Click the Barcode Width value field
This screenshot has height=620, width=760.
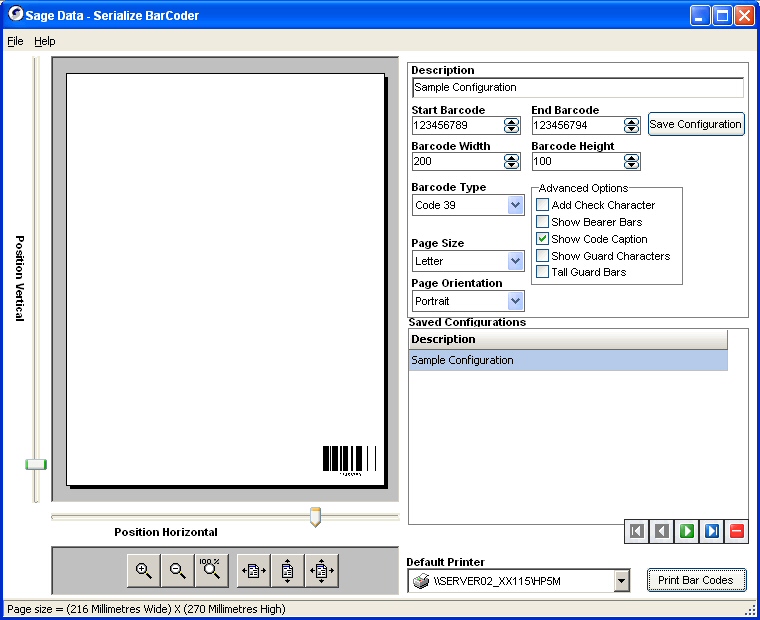458,161
